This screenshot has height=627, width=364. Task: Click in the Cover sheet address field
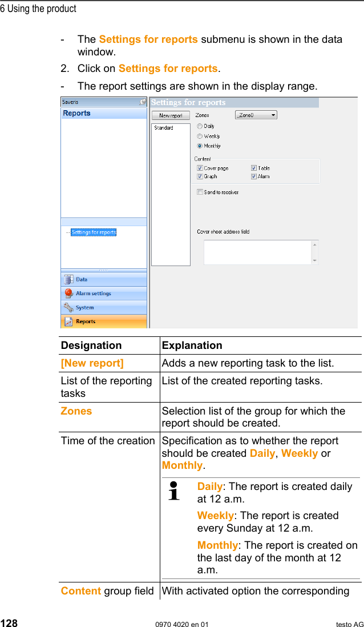tap(258, 252)
